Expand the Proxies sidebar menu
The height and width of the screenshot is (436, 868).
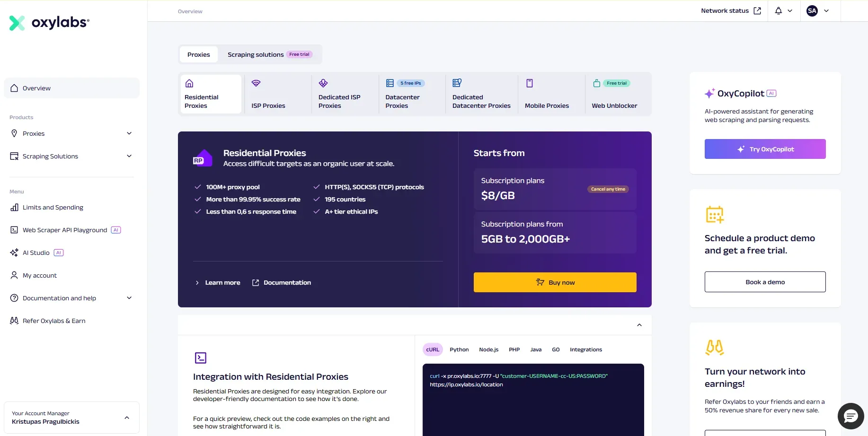click(x=71, y=133)
